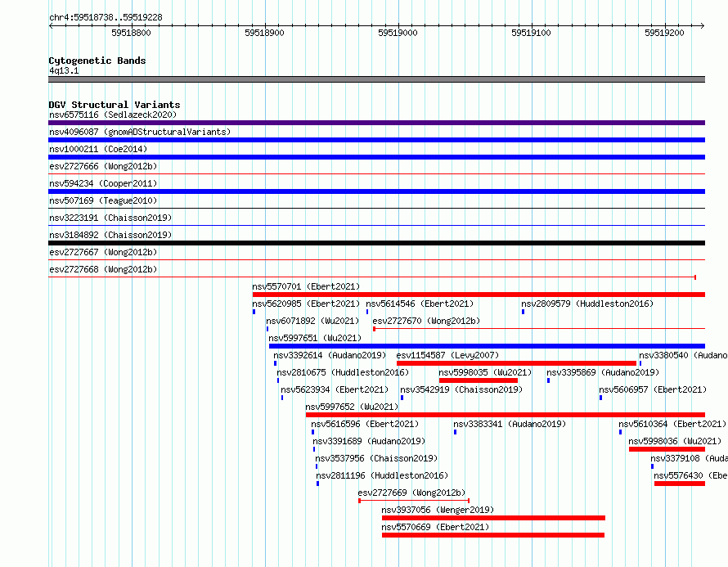Click the 59519000 ruler position label
Image resolution: width=728 pixels, height=567 pixels.
coord(398,33)
